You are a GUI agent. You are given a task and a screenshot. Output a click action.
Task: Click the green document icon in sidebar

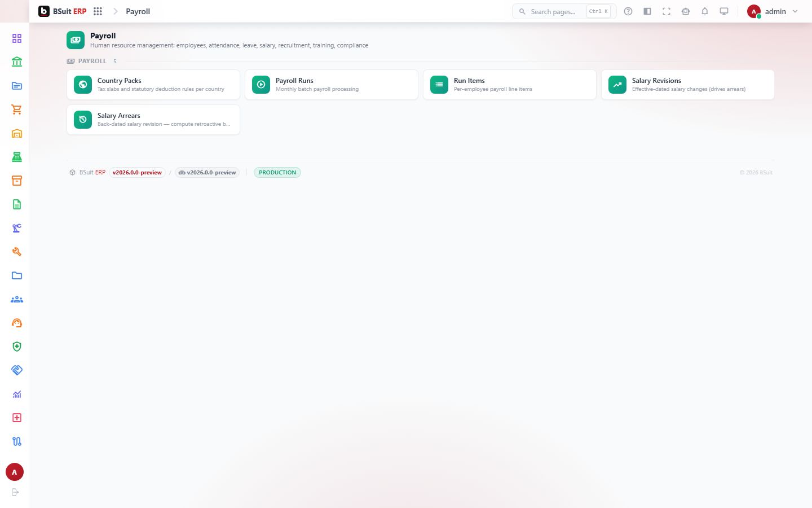(17, 204)
